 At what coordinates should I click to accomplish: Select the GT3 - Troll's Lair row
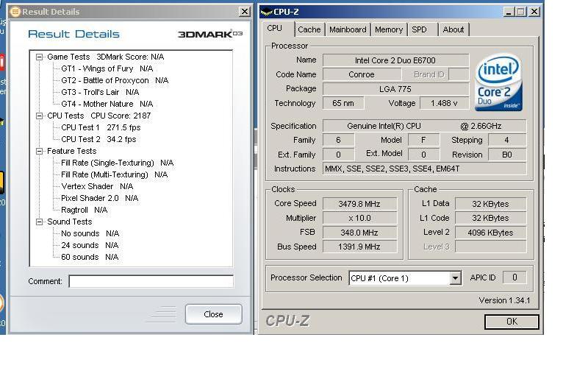[x=100, y=92]
